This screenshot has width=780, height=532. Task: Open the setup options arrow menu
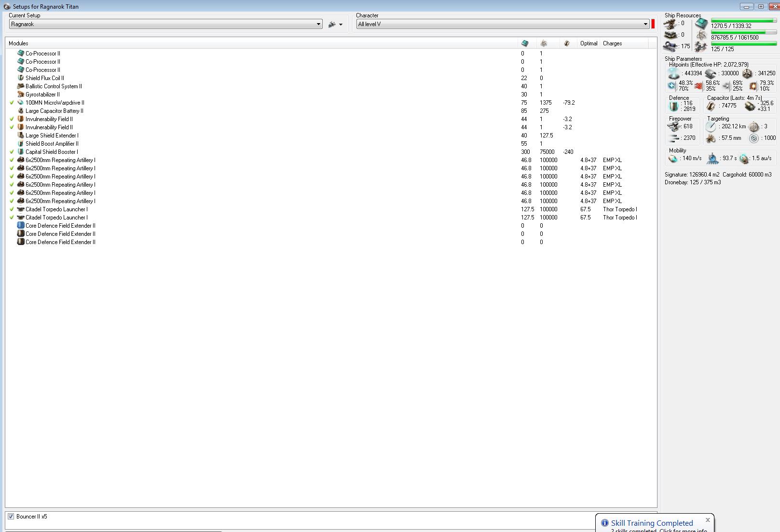click(x=341, y=25)
